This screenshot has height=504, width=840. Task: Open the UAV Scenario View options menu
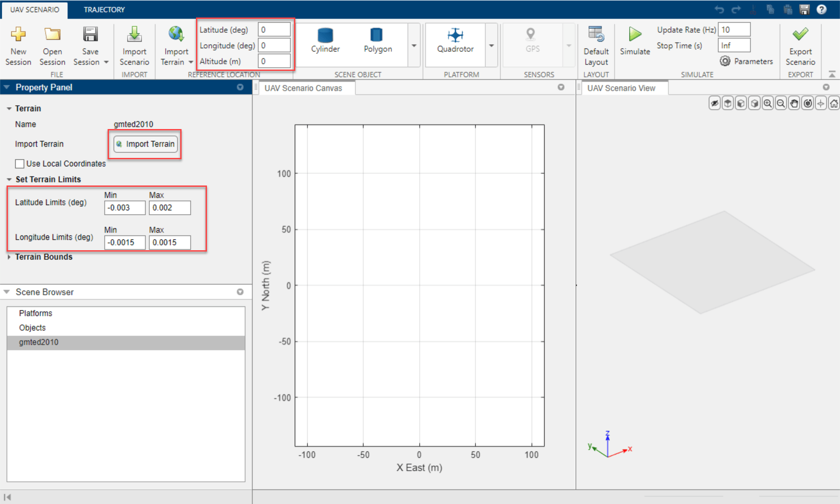826,87
